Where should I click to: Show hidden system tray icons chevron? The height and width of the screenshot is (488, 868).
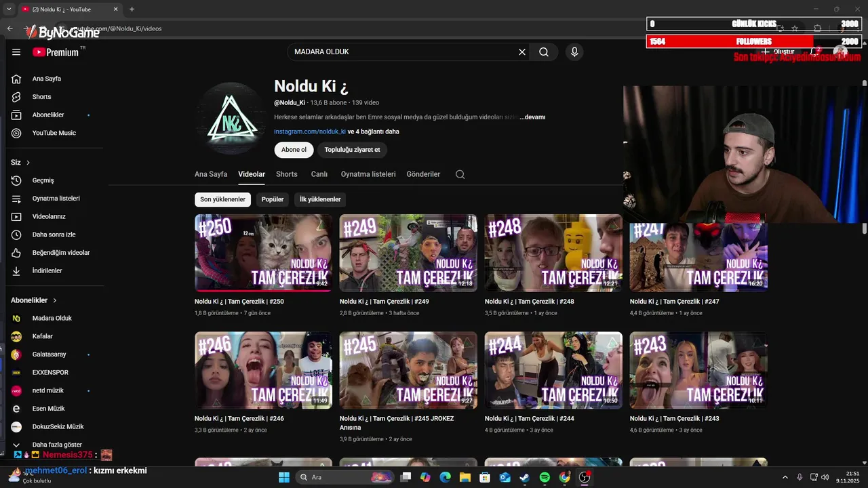coord(785,477)
